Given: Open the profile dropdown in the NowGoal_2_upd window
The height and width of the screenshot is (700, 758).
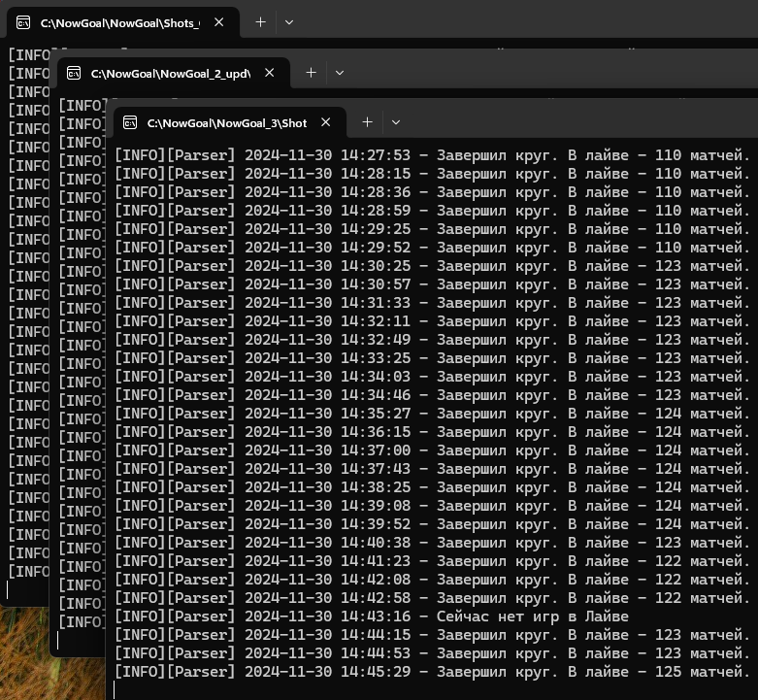Looking at the screenshot, I should [339, 73].
